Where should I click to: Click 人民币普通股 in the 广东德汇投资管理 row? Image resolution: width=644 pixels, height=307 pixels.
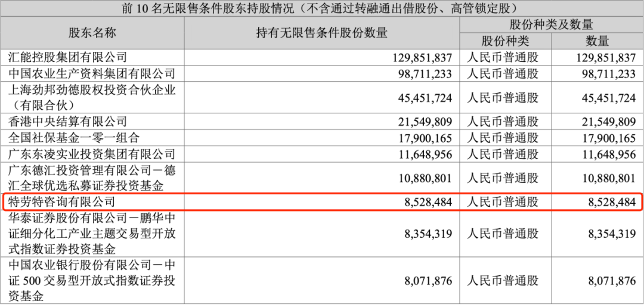[x=502, y=178]
